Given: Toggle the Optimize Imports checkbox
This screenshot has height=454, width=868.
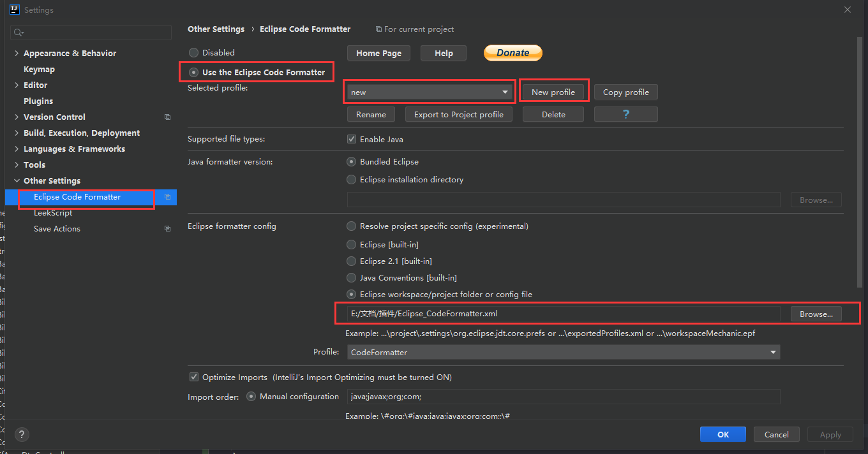Looking at the screenshot, I should coord(194,377).
